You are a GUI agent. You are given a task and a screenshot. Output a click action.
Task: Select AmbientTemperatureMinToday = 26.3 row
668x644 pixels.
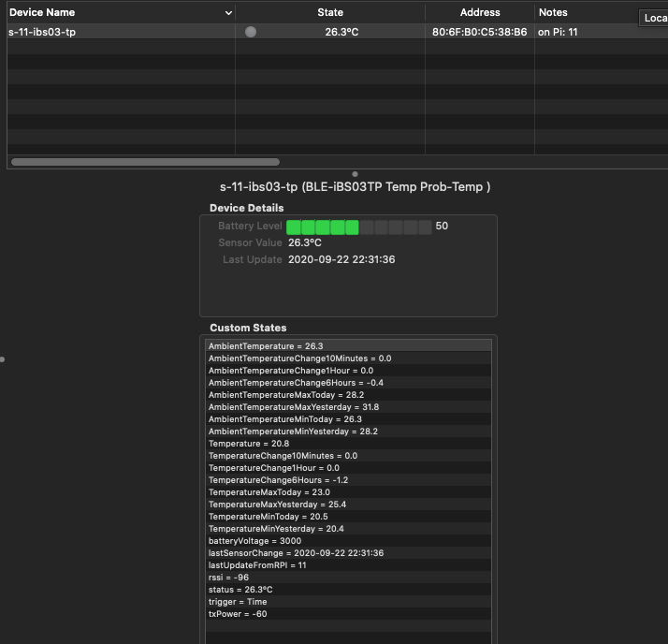point(348,419)
